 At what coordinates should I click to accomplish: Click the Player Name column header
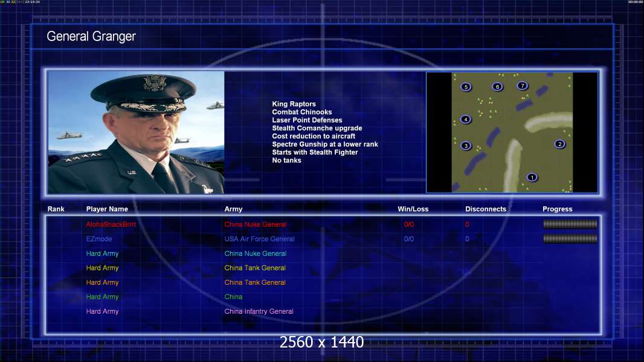pyautogui.click(x=107, y=209)
